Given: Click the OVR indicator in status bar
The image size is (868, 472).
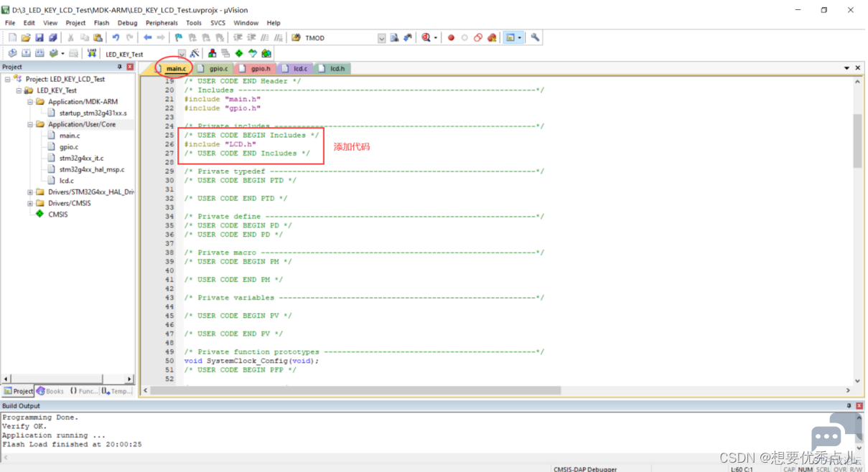Looking at the screenshot, I should (x=839, y=469).
